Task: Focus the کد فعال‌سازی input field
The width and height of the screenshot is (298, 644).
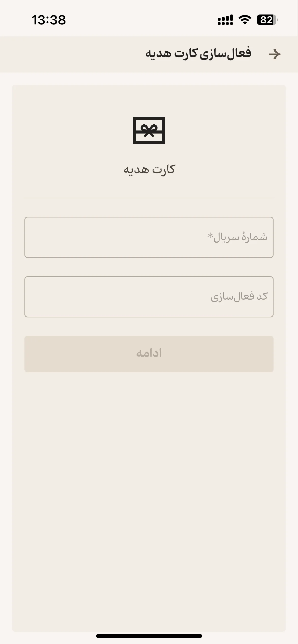Action: click(149, 297)
